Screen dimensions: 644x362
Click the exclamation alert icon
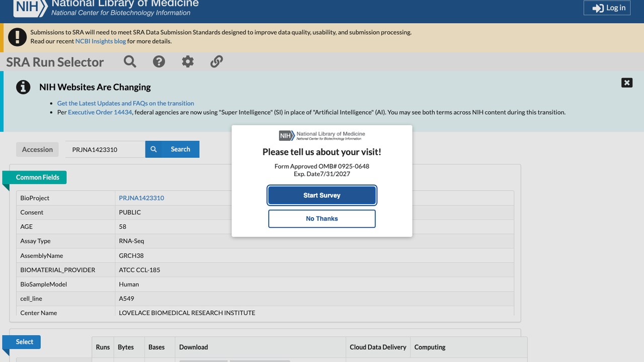pos(18,37)
